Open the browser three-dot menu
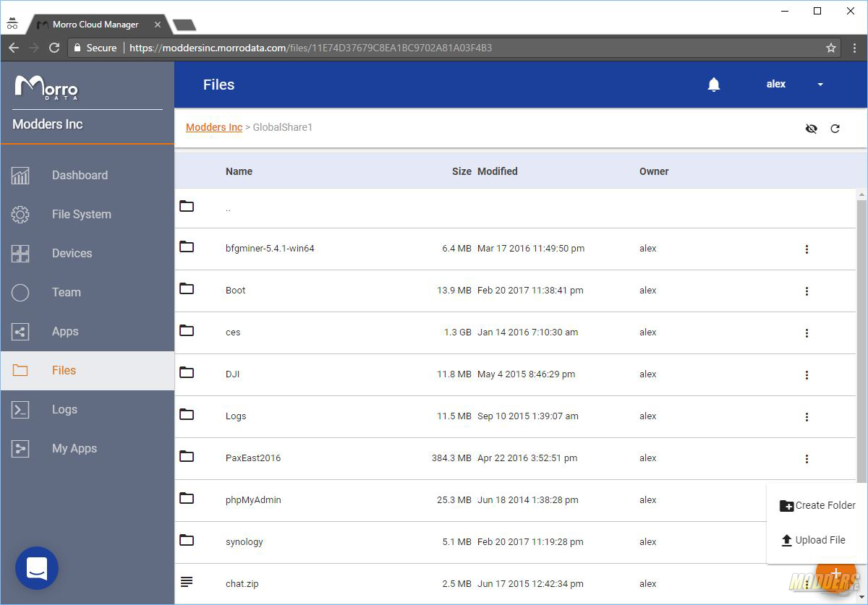The image size is (868, 605). coord(854,48)
